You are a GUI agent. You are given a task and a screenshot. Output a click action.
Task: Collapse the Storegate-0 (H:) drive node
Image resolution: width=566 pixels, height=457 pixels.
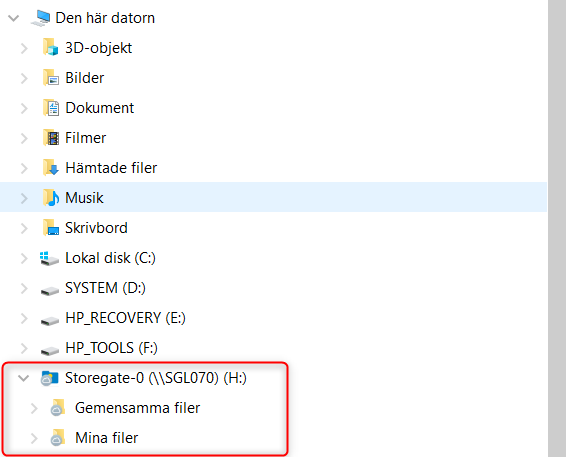24,378
